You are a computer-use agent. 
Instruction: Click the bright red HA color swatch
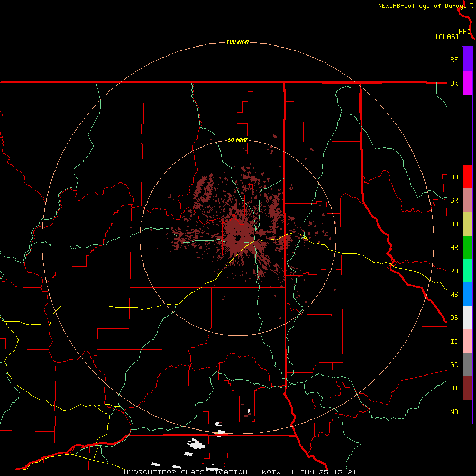(x=467, y=177)
